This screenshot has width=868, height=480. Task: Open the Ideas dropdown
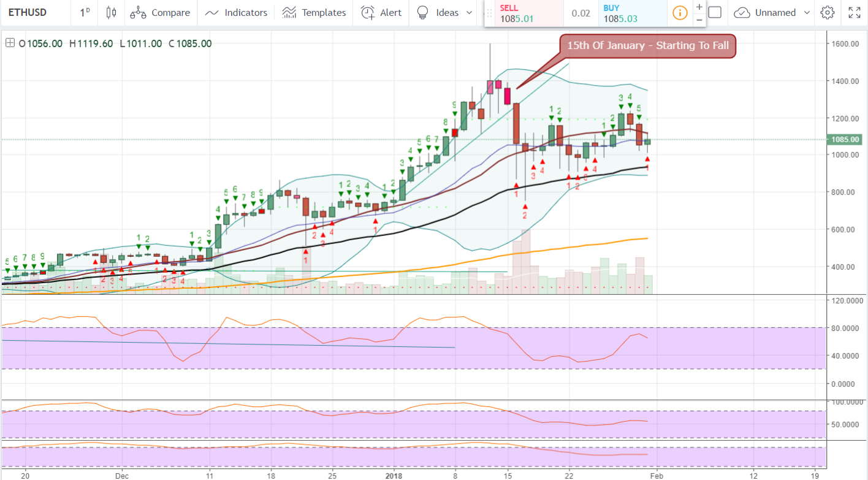tap(444, 12)
